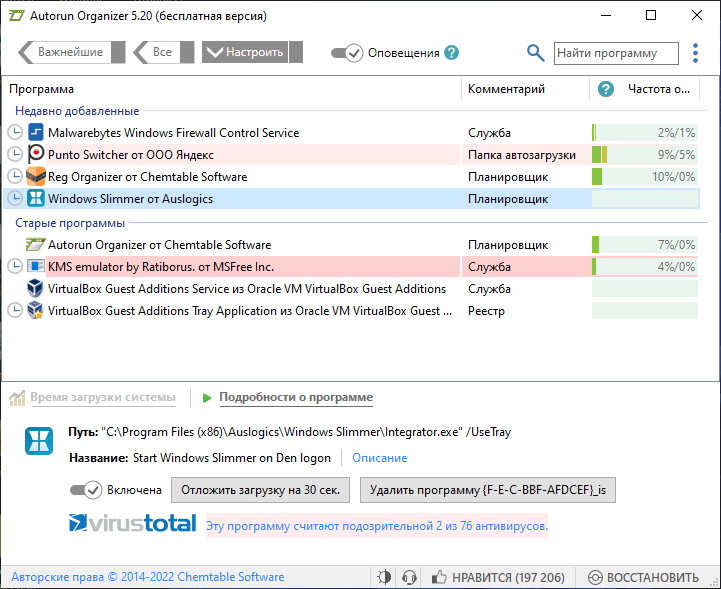Expand the Настроить dropdown

pyautogui.click(x=245, y=52)
